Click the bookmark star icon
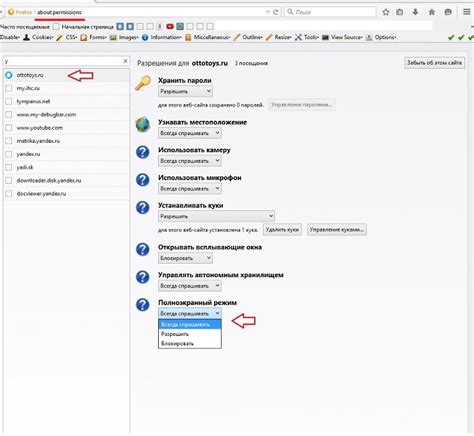The image size is (474, 436). [x=386, y=12]
